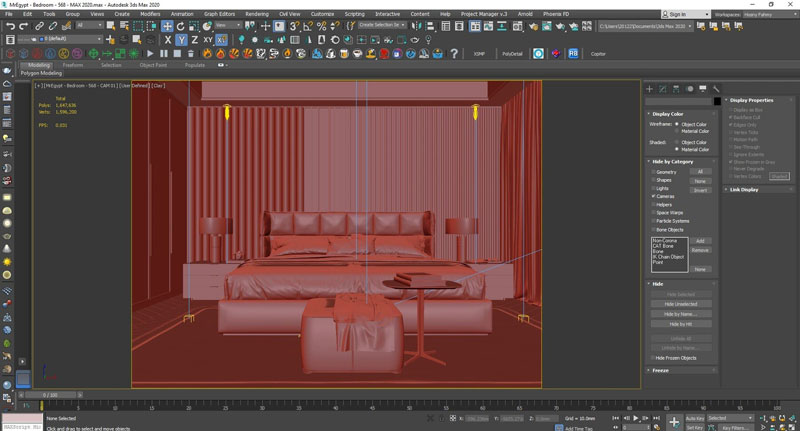Collapse the Hide by Category rollout
800x431 pixels.
coord(672,161)
